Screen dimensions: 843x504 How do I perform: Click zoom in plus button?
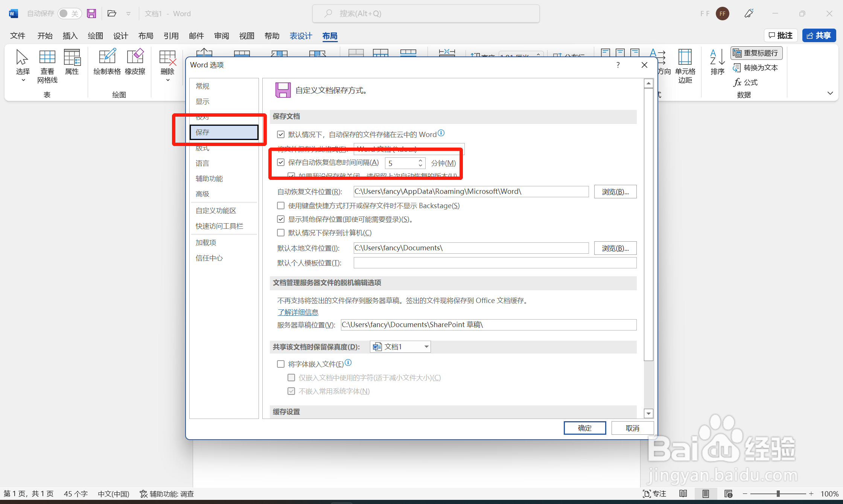coord(811,493)
